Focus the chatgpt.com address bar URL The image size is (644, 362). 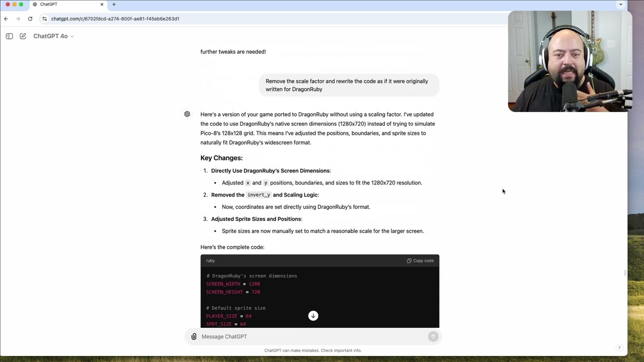coord(115,19)
